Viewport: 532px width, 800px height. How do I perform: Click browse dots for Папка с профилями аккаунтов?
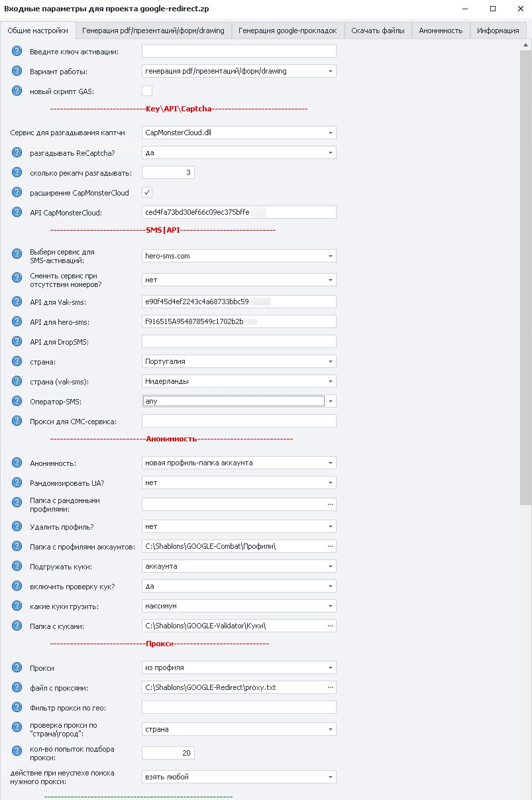(330, 546)
